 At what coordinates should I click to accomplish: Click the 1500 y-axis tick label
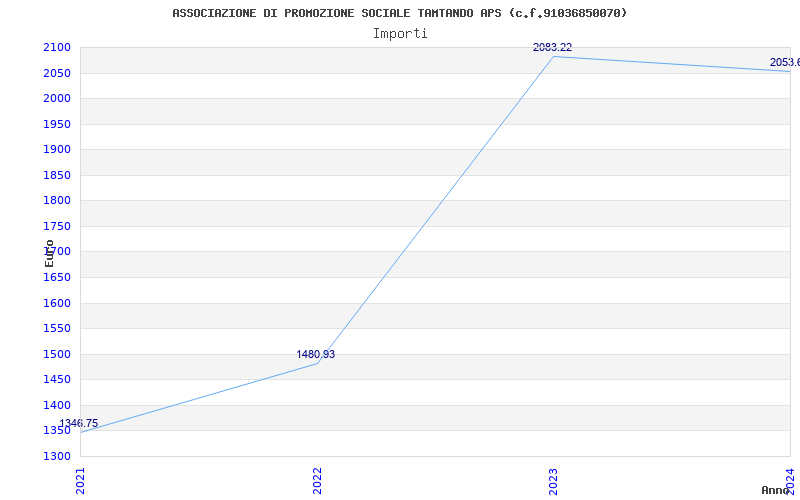click(x=57, y=354)
